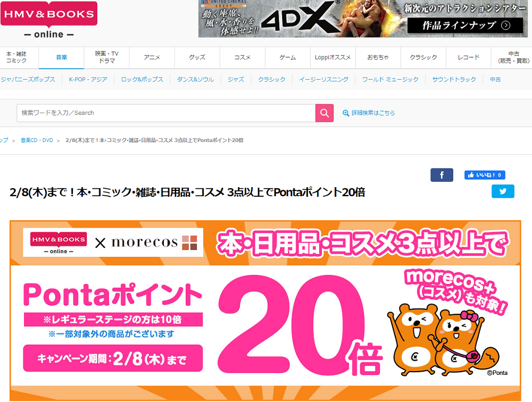The height and width of the screenshot is (402, 532).
Task: Click the HMV&BOOKS logo inside campaign banner
Action: click(59, 242)
